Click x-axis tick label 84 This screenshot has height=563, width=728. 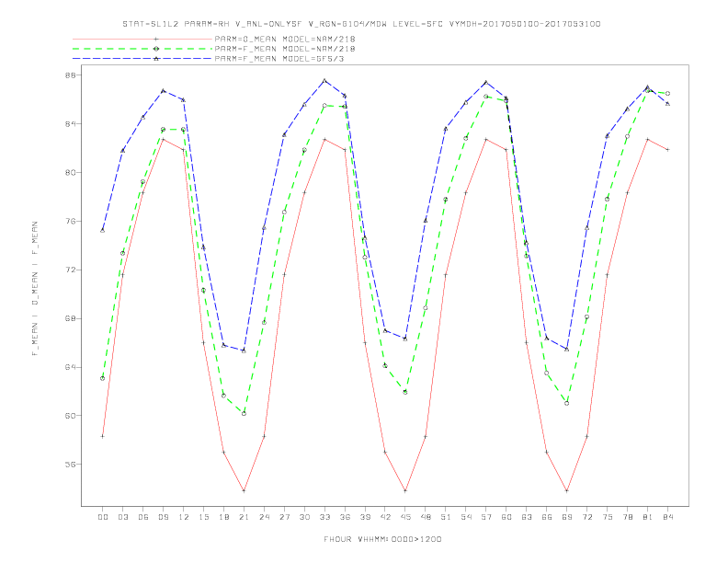click(x=668, y=517)
